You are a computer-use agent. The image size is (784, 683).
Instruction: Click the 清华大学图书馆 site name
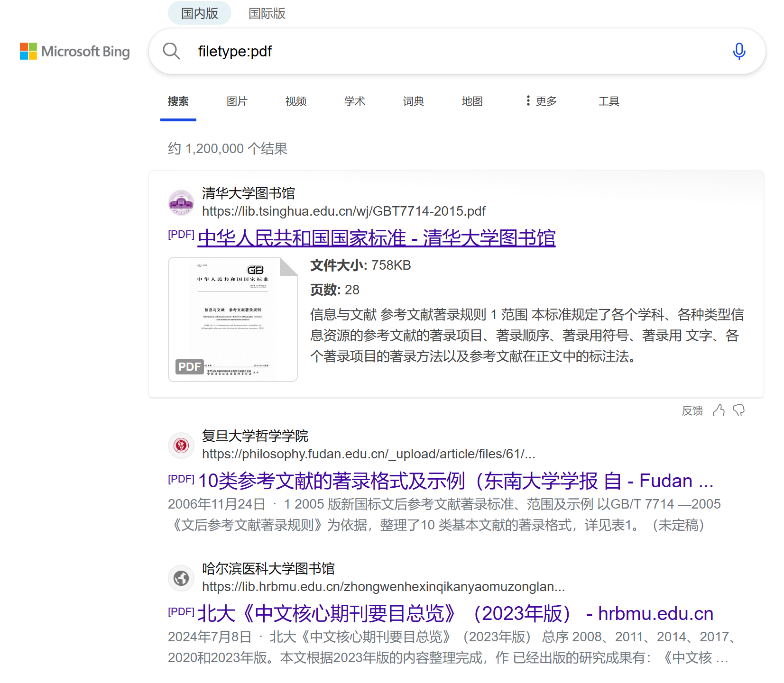pos(249,193)
